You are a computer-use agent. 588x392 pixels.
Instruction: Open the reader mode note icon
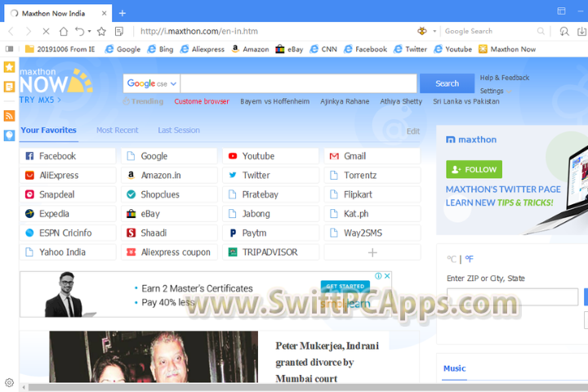119,32
